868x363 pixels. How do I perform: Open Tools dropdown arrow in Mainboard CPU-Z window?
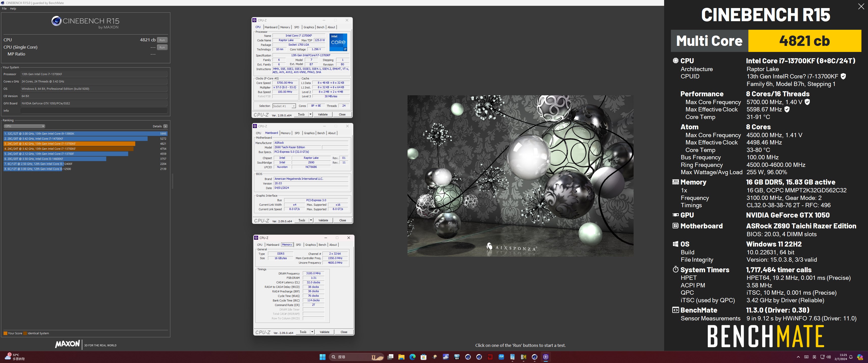click(311, 221)
